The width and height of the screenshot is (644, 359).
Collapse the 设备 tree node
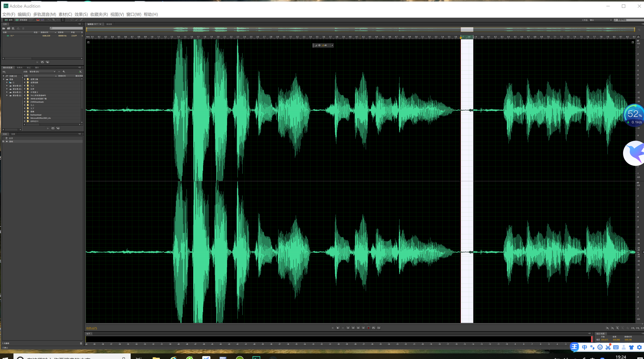4,79
